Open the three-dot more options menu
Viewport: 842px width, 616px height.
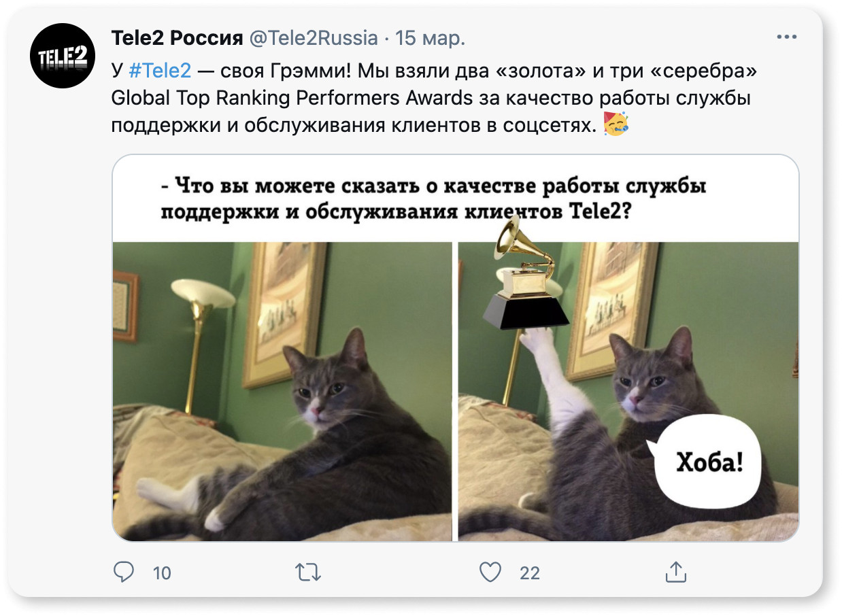pos(787,37)
